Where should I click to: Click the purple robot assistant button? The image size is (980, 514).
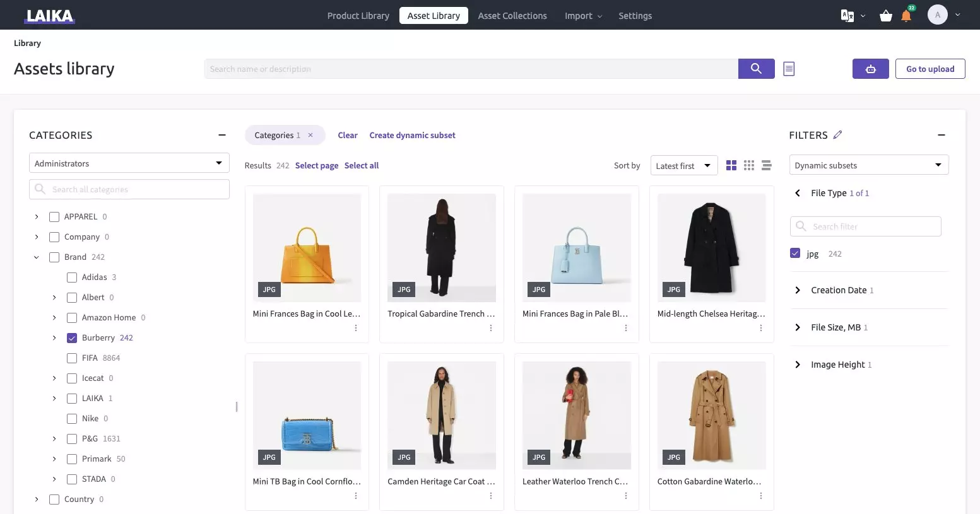(870, 69)
